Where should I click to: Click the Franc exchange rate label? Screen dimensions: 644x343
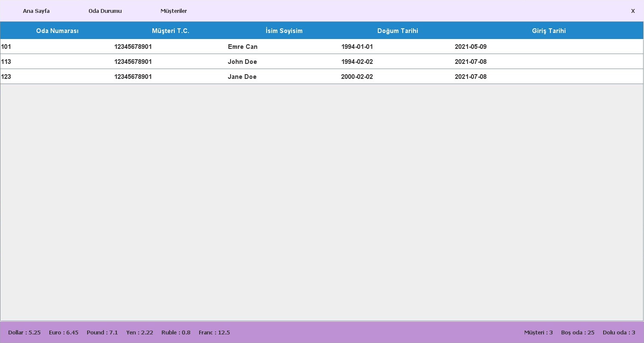[214, 332]
